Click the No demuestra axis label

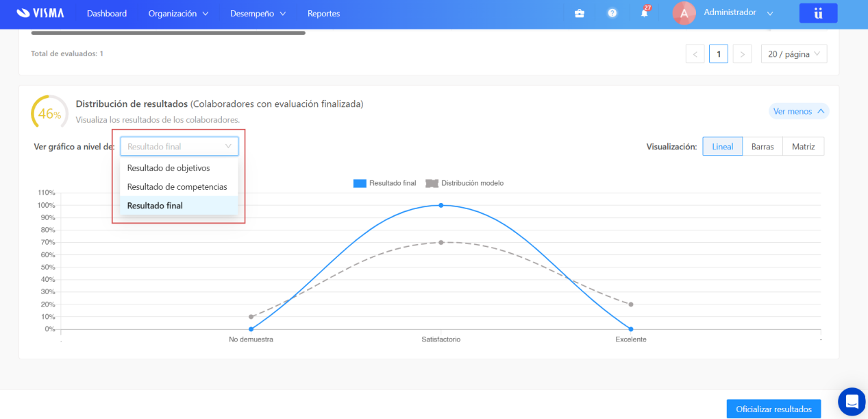[x=251, y=339]
